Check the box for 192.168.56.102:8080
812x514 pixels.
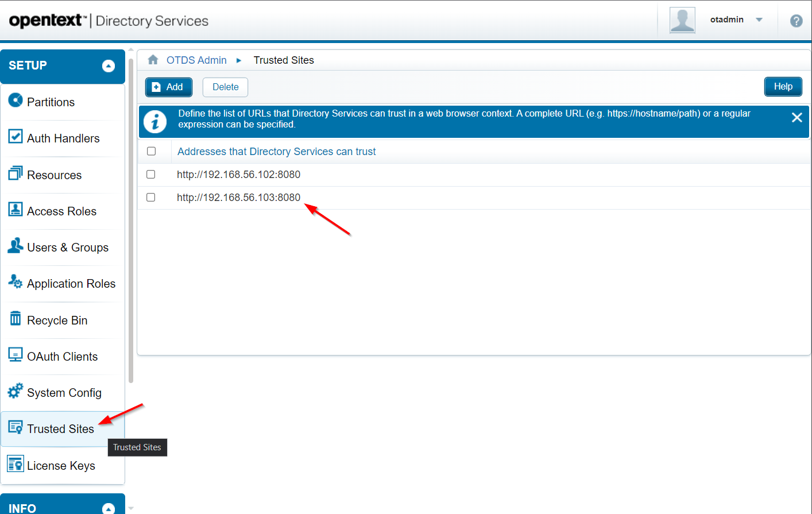(x=151, y=174)
